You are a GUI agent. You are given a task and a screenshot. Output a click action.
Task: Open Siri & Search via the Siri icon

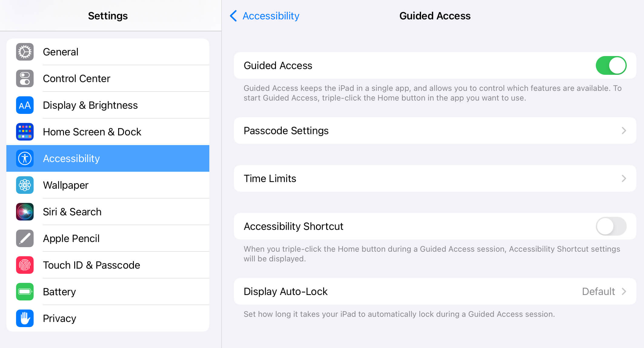click(x=25, y=212)
